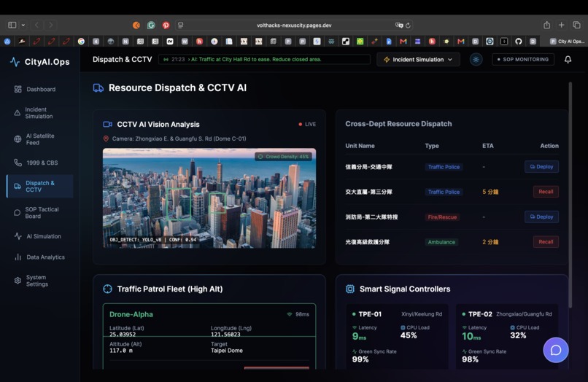Open notifications bell icon
The image size is (588, 382).
[x=568, y=60]
